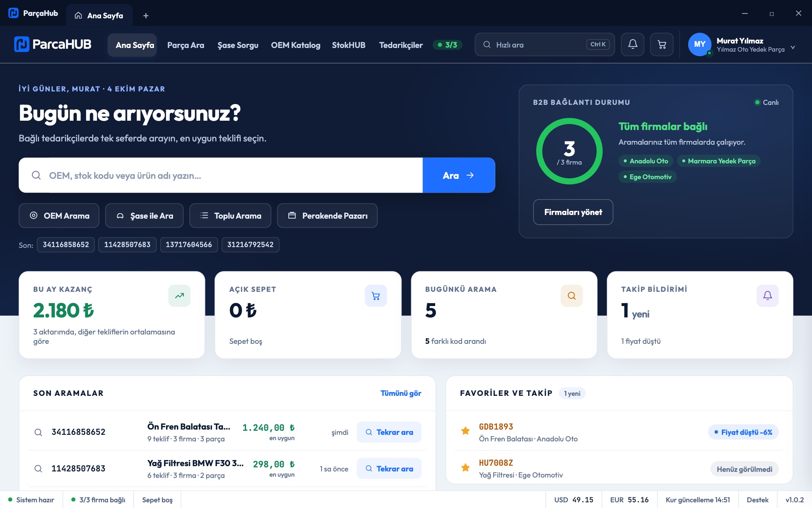Viewport: 812px width, 508px height.
Task: Select recent search chip 31216792542
Action: 251,245
